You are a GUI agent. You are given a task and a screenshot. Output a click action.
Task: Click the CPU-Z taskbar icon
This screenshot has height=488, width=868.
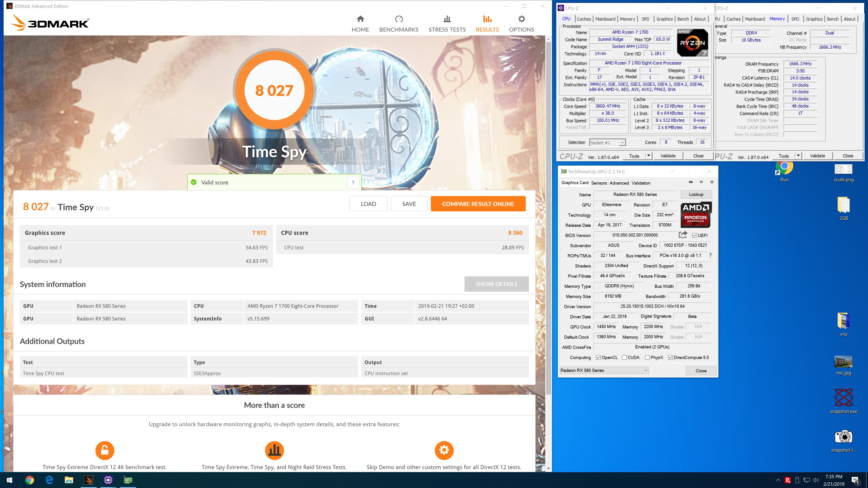pos(108,480)
